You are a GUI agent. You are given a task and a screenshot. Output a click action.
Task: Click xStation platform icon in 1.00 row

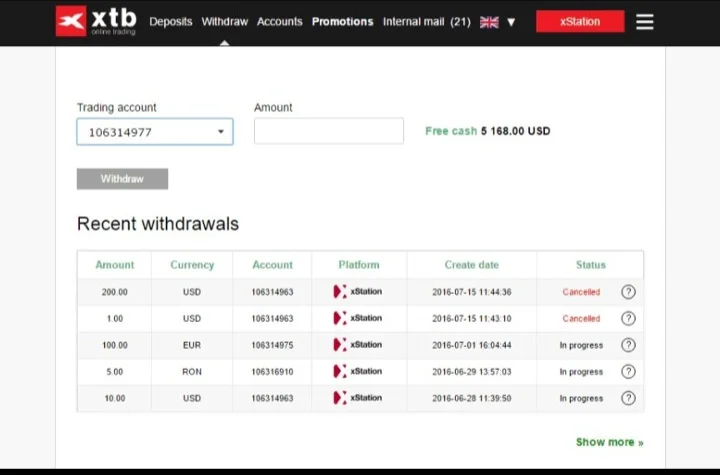click(x=358, y=318)
